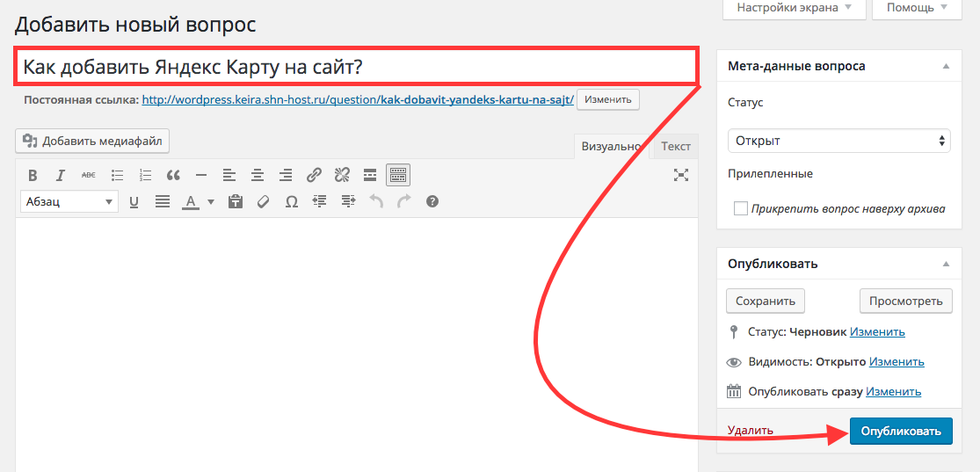Screen dimensions: 980x472
Task: Undo the last editor action
Action: click(376, 201)
